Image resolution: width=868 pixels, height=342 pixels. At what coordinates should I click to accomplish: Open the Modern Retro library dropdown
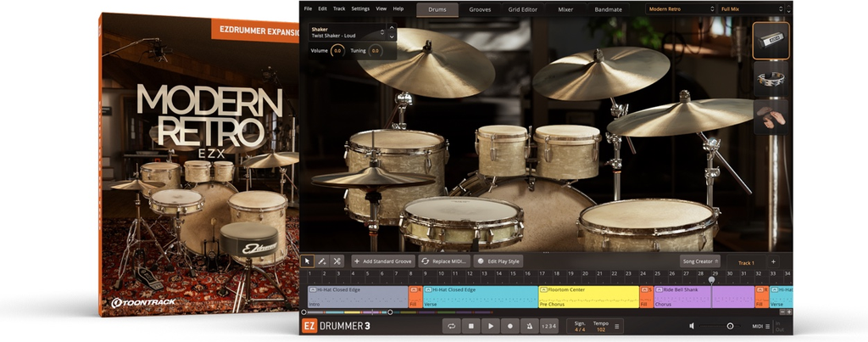(x=681, y=8)
